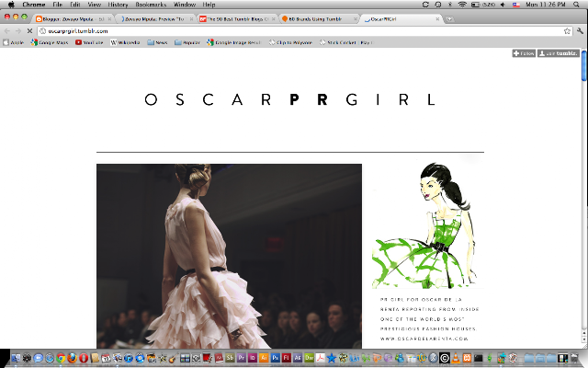Click the www.oscardelarenta.com link
588x368 pixels.
click(x=424, y=339)
